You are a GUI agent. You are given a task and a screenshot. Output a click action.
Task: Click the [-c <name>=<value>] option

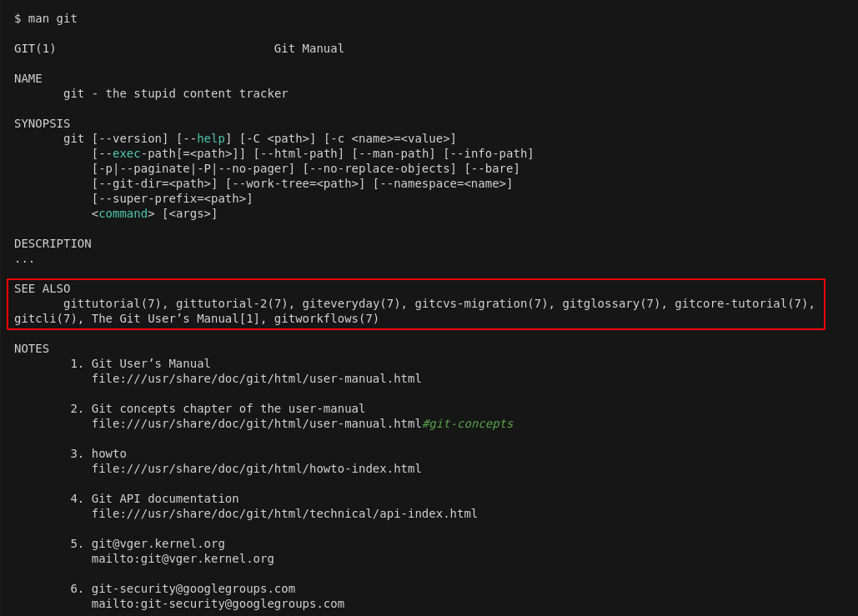click(390, 138)
